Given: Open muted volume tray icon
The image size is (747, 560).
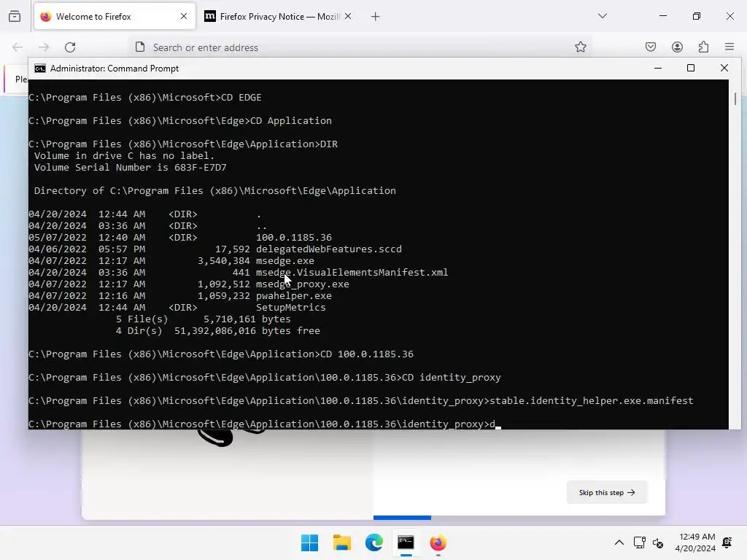Looking at the screenshot, I should point(658,542).
